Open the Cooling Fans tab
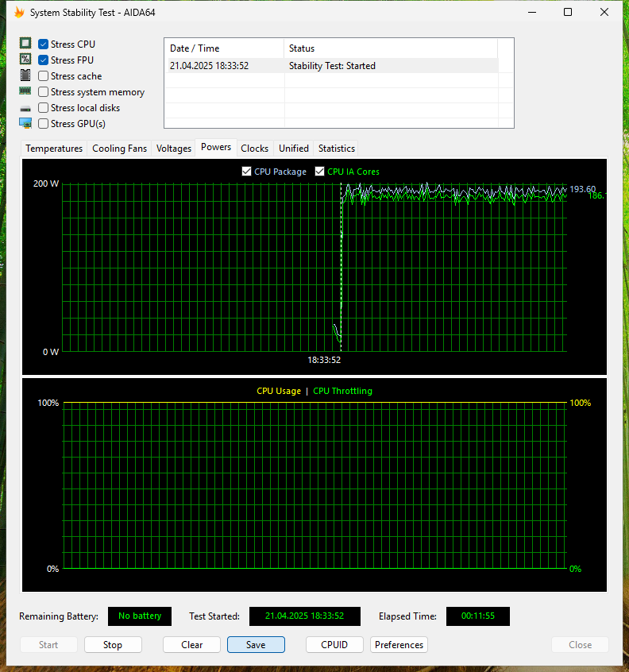Screen dimensions: 629x672 120,149
